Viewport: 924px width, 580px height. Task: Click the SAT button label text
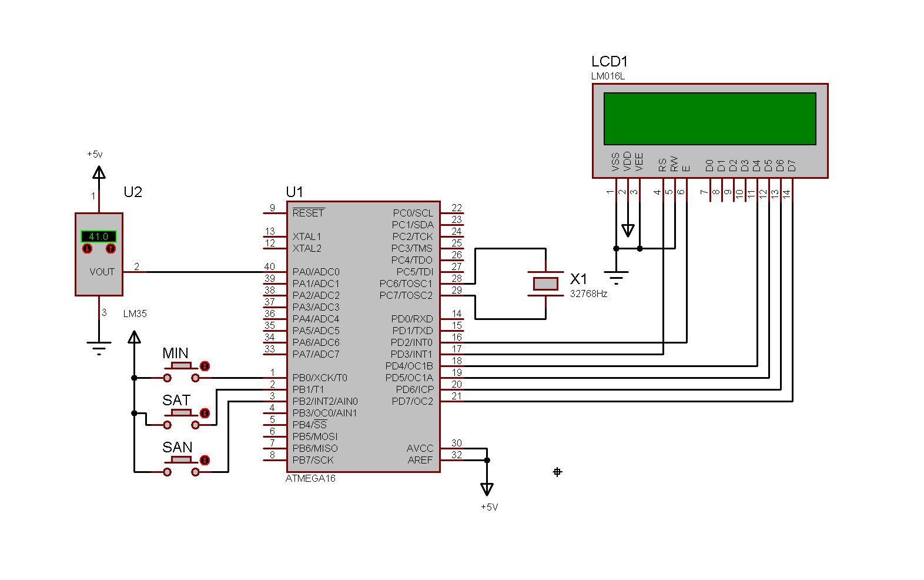pyautogui.click(x=176, y=400)
